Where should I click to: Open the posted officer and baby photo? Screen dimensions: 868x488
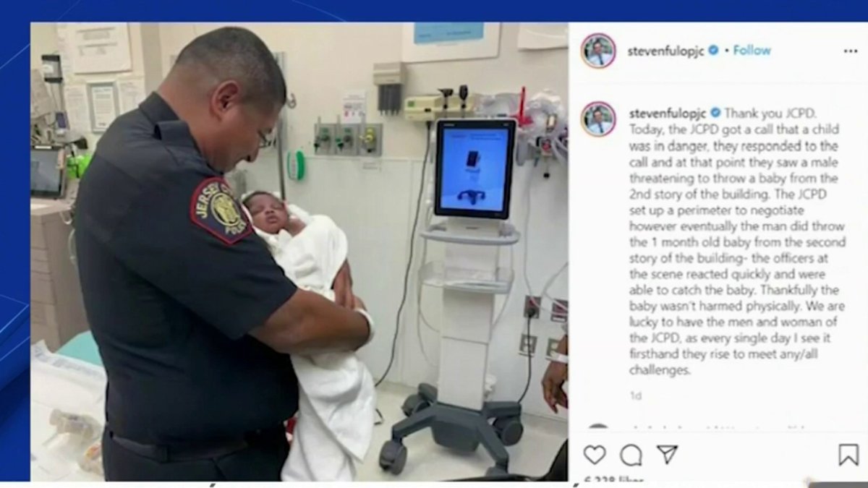299,252
